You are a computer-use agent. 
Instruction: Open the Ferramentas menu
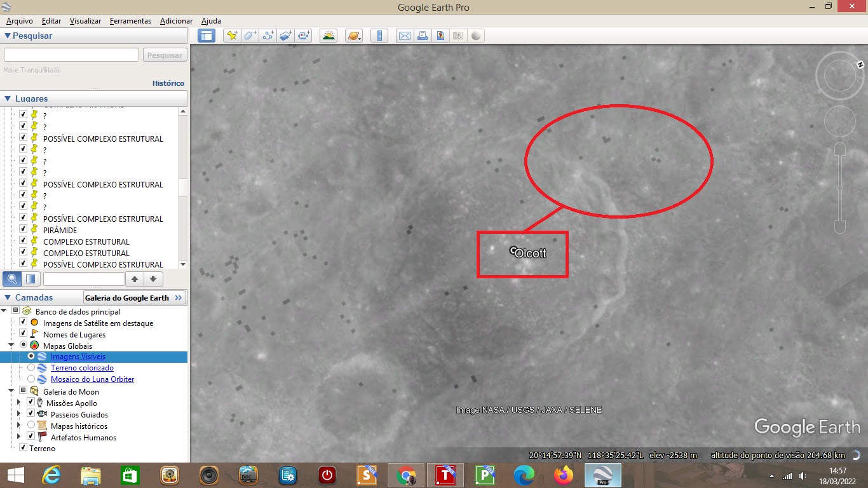tap(130, 21)
